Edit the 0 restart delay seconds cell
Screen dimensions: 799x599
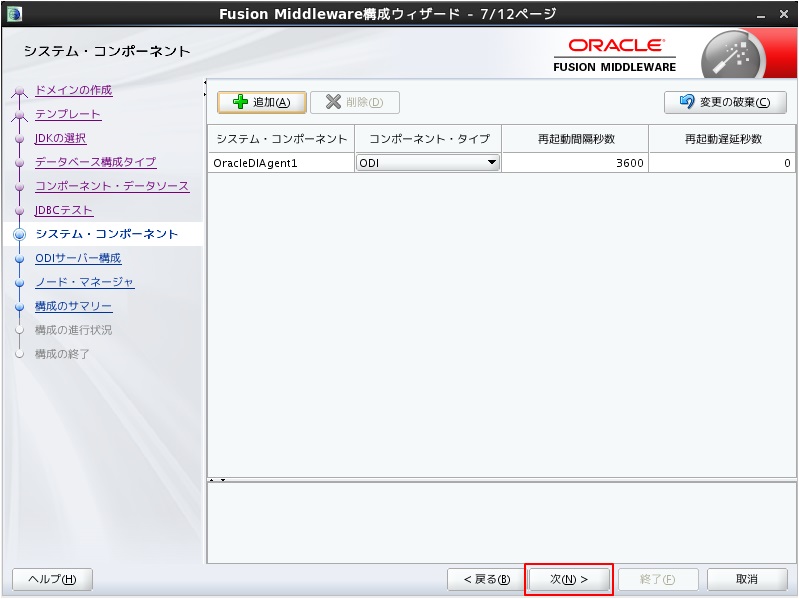(x=722, y=163)
